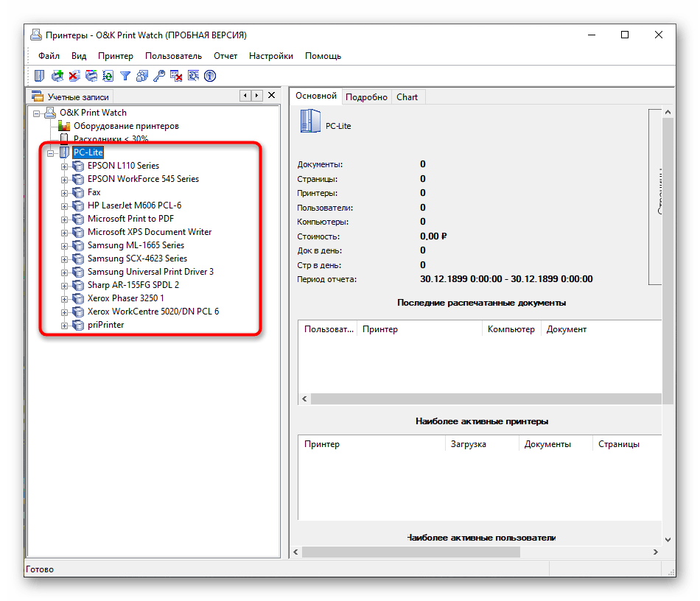Screen dimensions: 700x601
Task: Open the Отчет menu
Action: [225, 56]
